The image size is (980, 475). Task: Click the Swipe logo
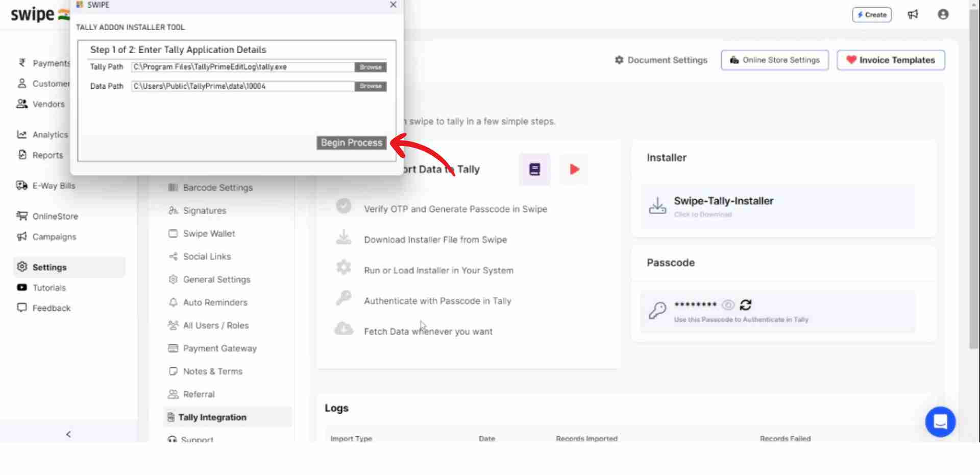click(x=40, y=14)
